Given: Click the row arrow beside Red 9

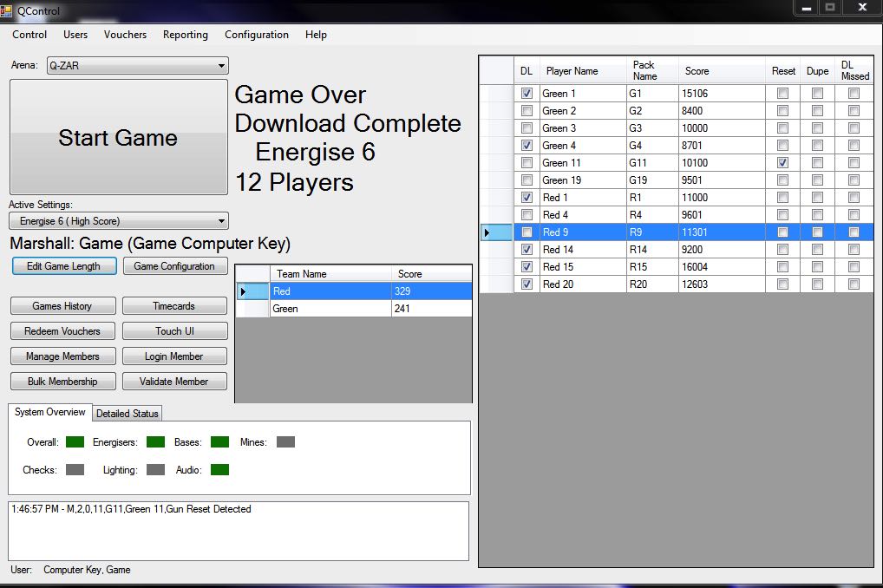Looking at the screenshot, I should 487,232.
